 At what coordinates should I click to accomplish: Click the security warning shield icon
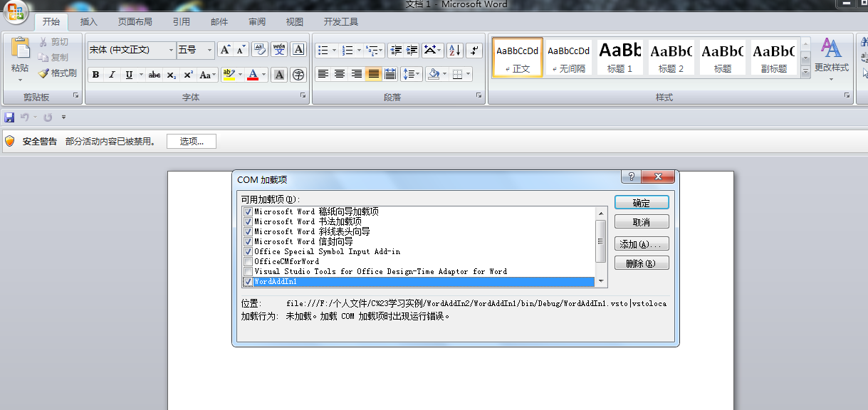coord(10,141)
